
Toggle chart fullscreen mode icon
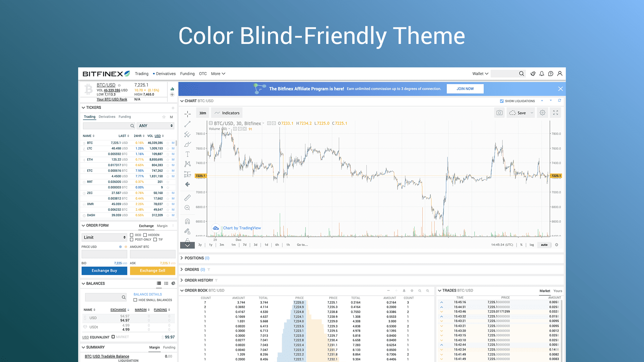pyautogui.click(x=555, y=113)
